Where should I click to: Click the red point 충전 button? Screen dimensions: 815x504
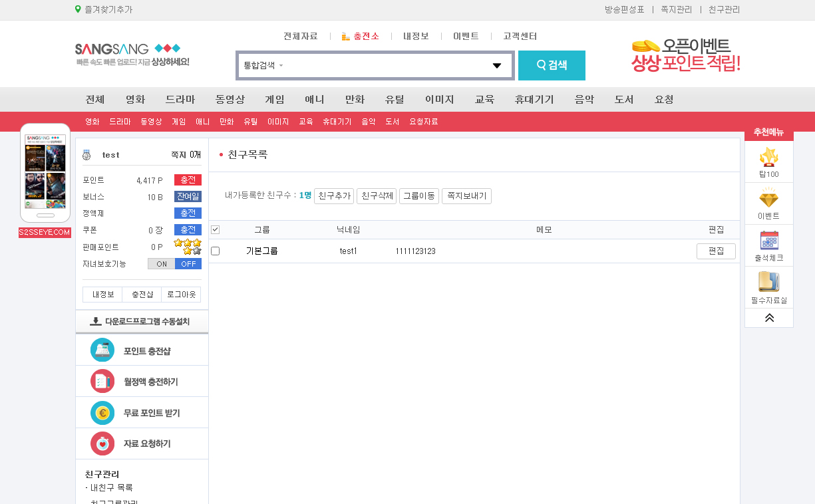pyautogui.click(x=188, y=180)
